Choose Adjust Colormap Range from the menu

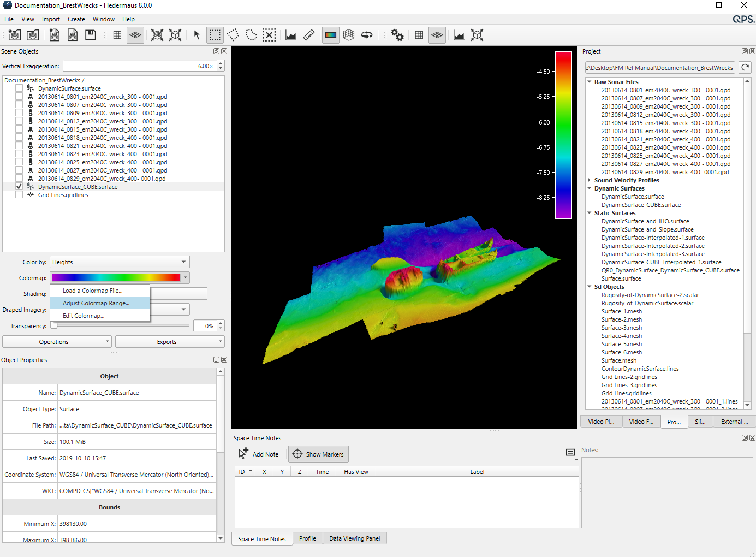[96, 303]
